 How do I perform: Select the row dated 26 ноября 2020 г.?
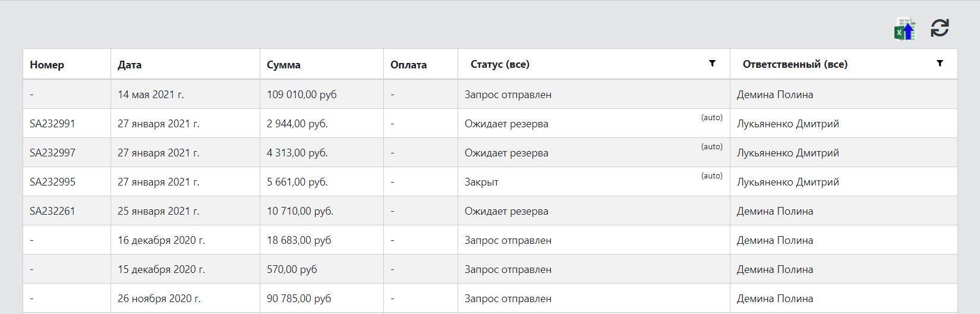tap(490, 298)
